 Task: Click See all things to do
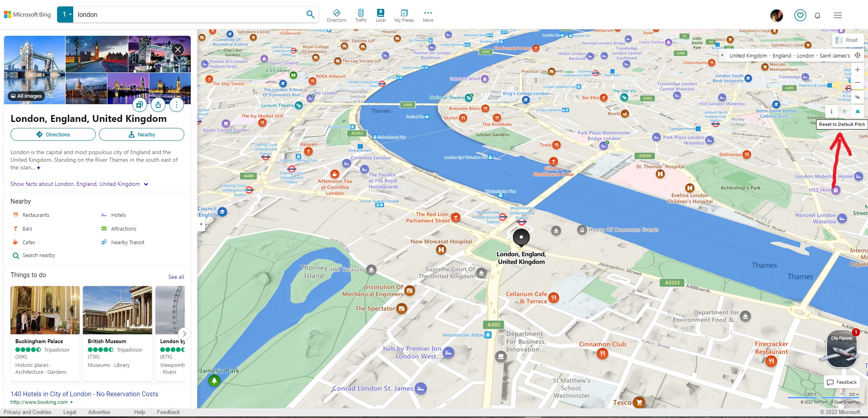(176, 277)
